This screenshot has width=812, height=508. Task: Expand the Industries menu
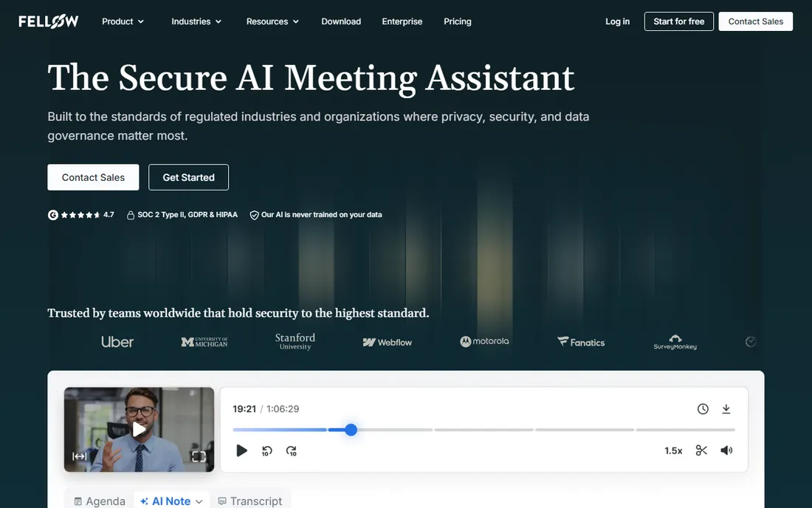pos(196,21)
